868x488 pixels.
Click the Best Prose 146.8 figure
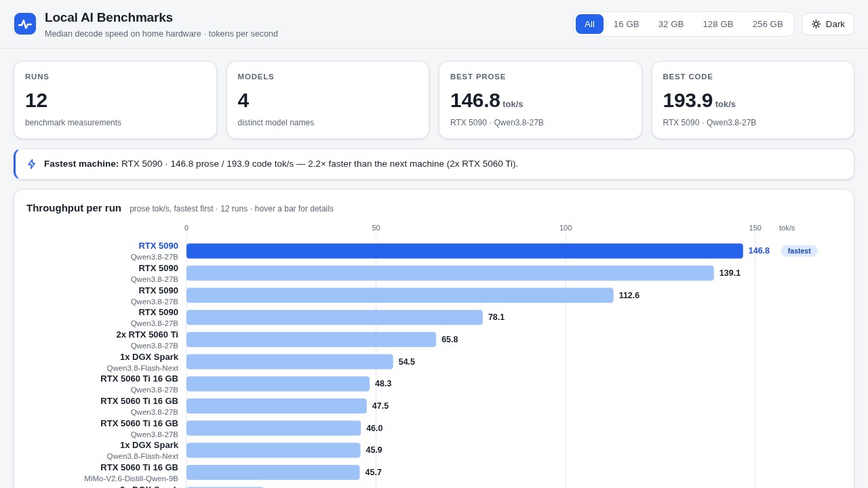pos(475,100)
